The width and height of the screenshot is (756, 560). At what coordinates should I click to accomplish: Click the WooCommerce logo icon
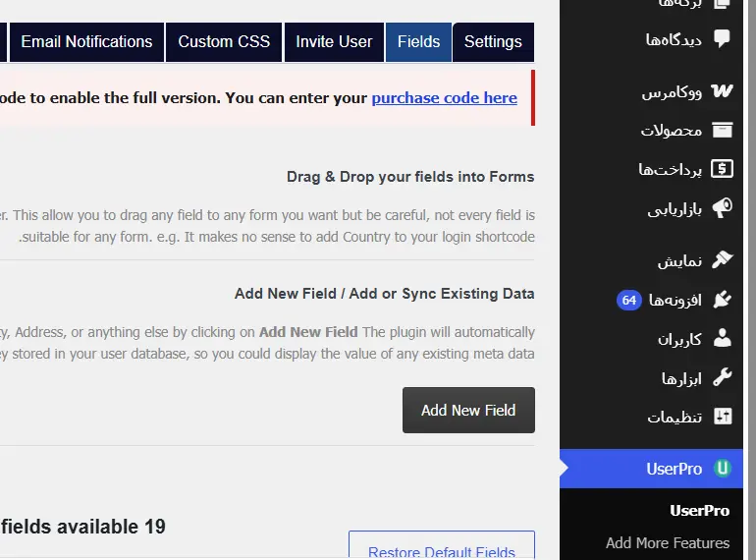[x=722, y=90]
